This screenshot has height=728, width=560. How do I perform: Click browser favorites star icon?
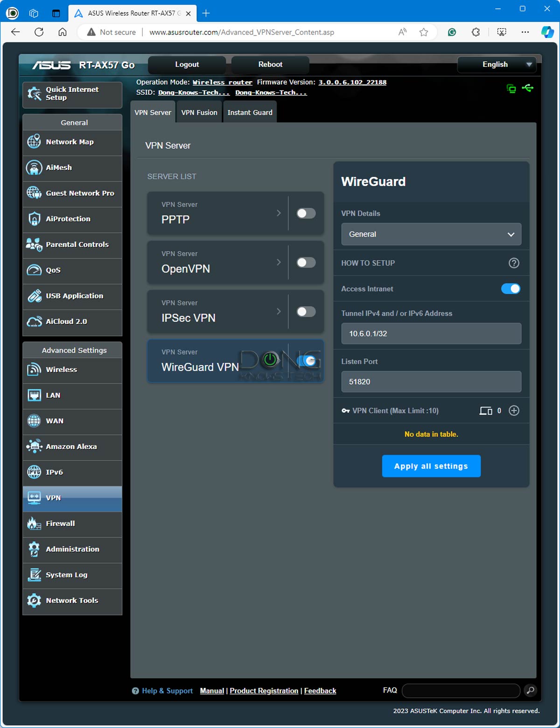(x=424, y=32)
